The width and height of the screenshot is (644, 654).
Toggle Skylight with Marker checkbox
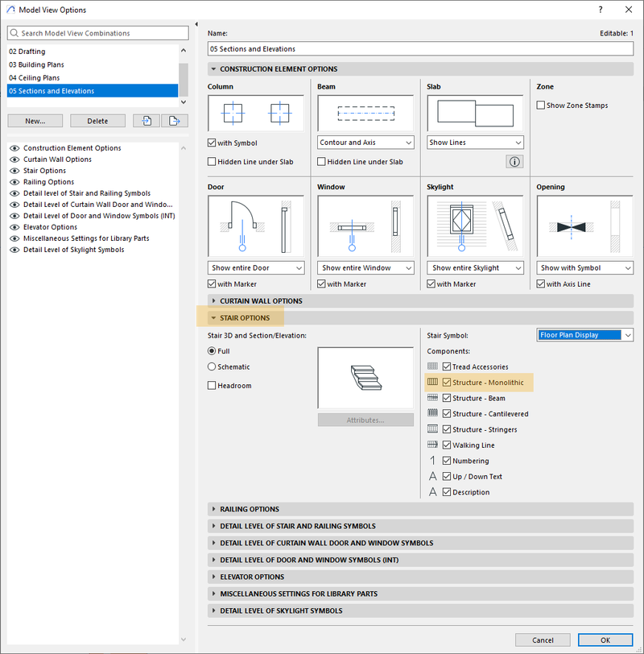tap(431, 284)
